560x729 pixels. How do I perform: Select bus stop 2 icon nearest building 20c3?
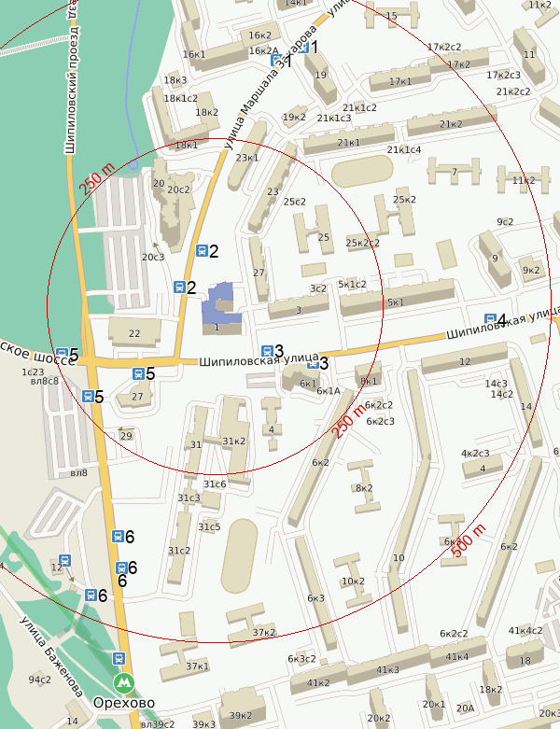pyautogui.click(x=201, y=250)
